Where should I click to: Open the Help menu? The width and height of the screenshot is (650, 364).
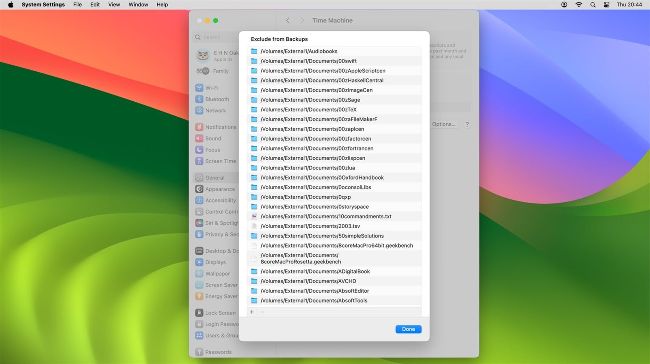[162, 5]
